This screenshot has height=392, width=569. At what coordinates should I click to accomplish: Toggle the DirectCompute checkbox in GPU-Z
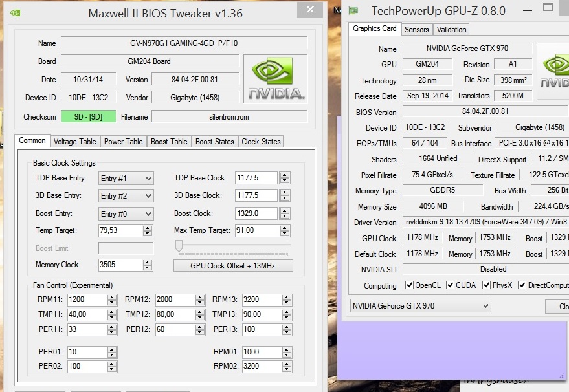522,285
